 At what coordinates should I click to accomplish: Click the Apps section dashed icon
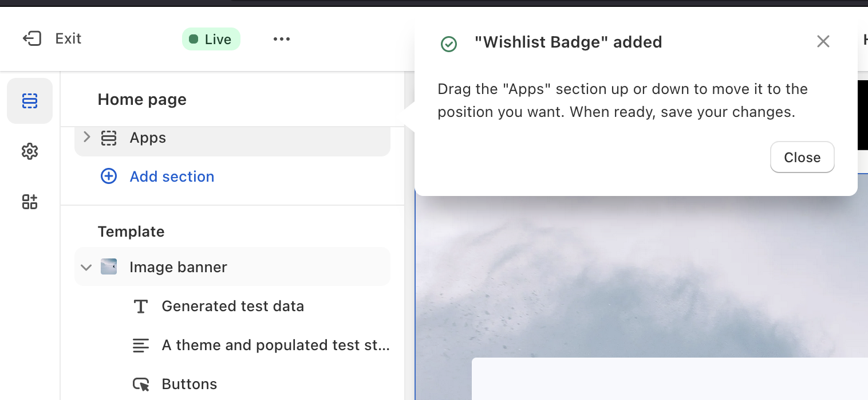click(x=109, y=138)
